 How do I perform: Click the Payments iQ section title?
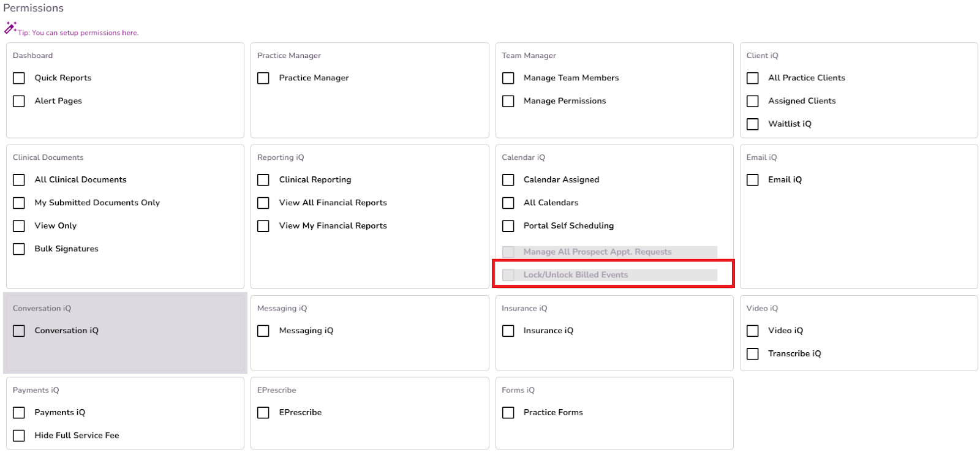(36, 390)
